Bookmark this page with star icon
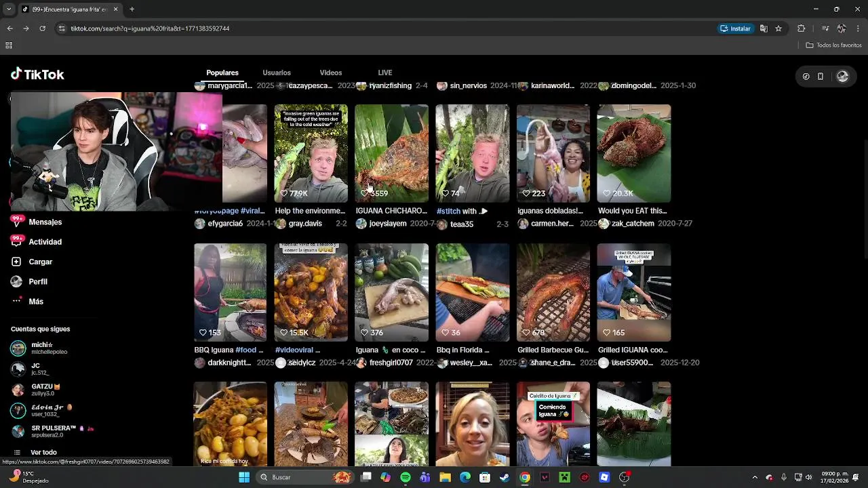This screenshot has width=868, height=488. [778, 28]
